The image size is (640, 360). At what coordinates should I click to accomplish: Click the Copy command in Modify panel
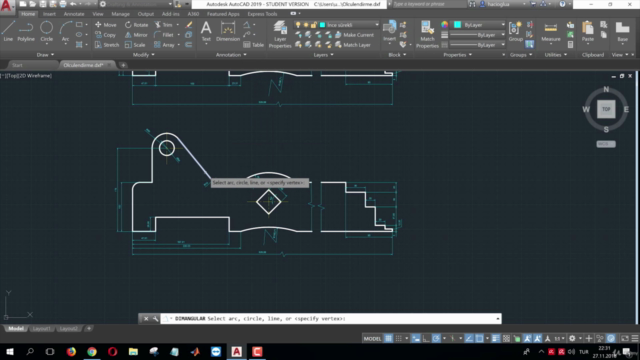[105, 35]
